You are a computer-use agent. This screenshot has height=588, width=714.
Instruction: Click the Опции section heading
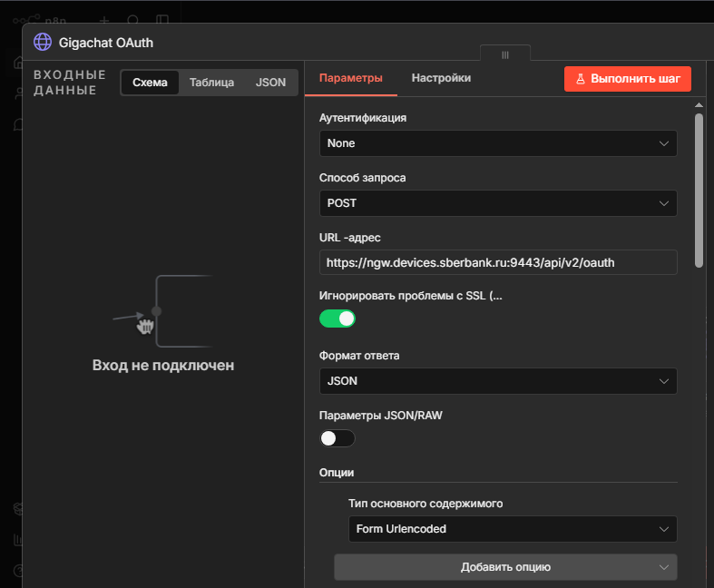pyautogui.click(x=337, y=473)
